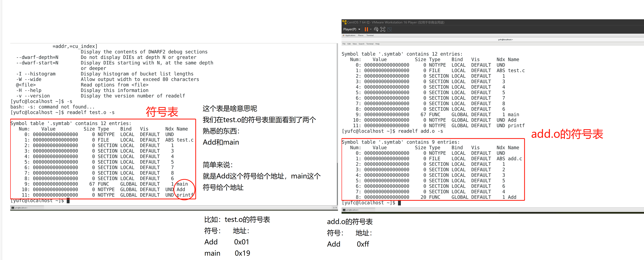Click 'printf' in the right terminal's test.o table
The height and width of the screenshot is (260, 644).
(x=516, y=126)
